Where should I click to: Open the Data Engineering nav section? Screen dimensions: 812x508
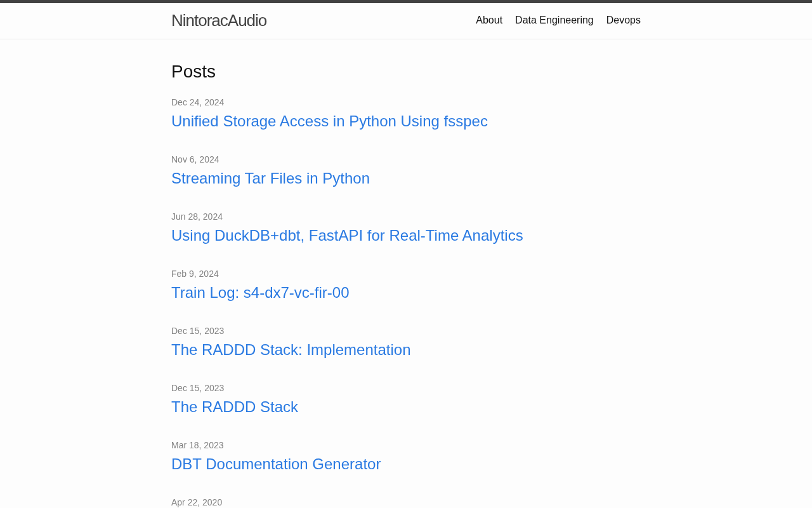click(x=554, y=20)
